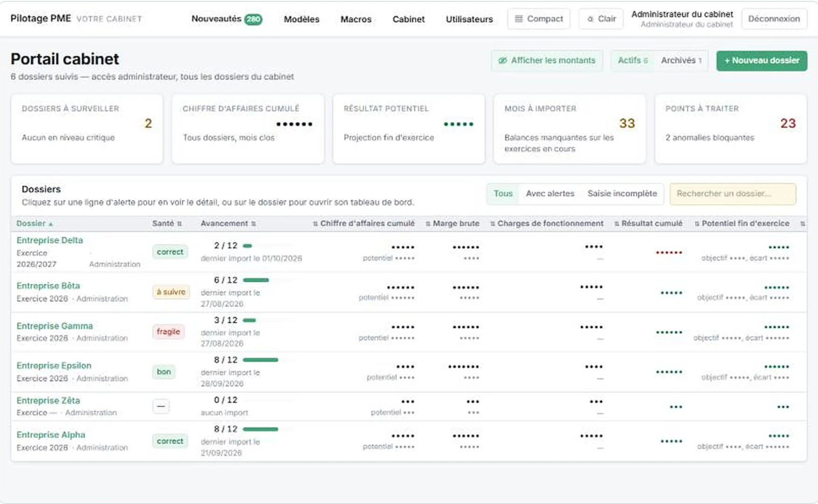Screen dimensions: 818x504
Task: Open the Entreprise Bêta dossier
Action: pyautogui.click(x=48, y=286)
